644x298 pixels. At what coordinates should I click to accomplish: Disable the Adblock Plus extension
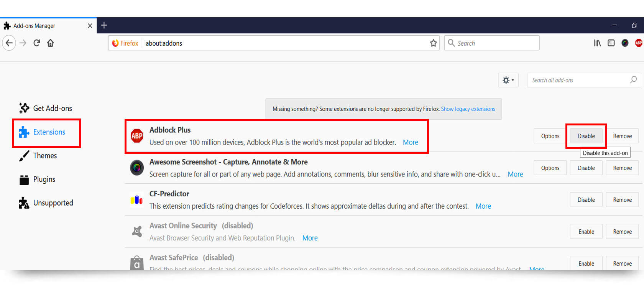point(586,136)
